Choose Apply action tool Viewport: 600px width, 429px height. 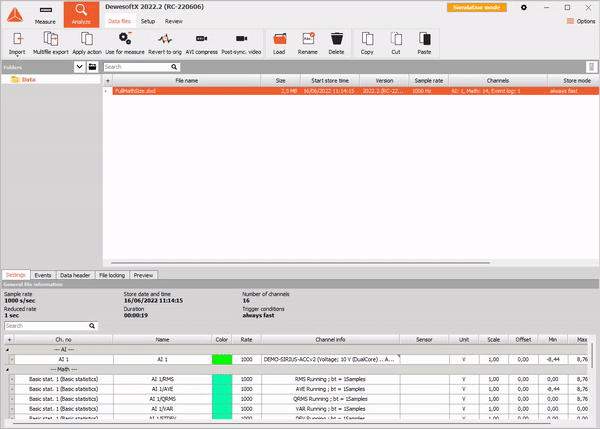click(87, 44)
